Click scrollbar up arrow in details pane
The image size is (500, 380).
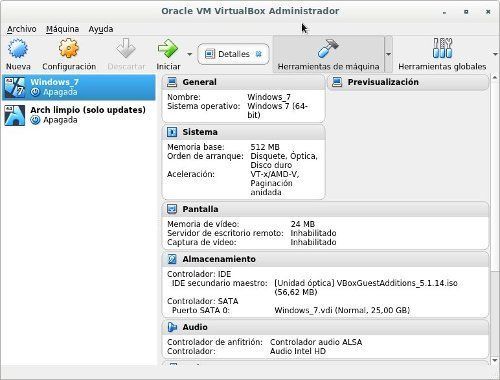pos(495,78)
